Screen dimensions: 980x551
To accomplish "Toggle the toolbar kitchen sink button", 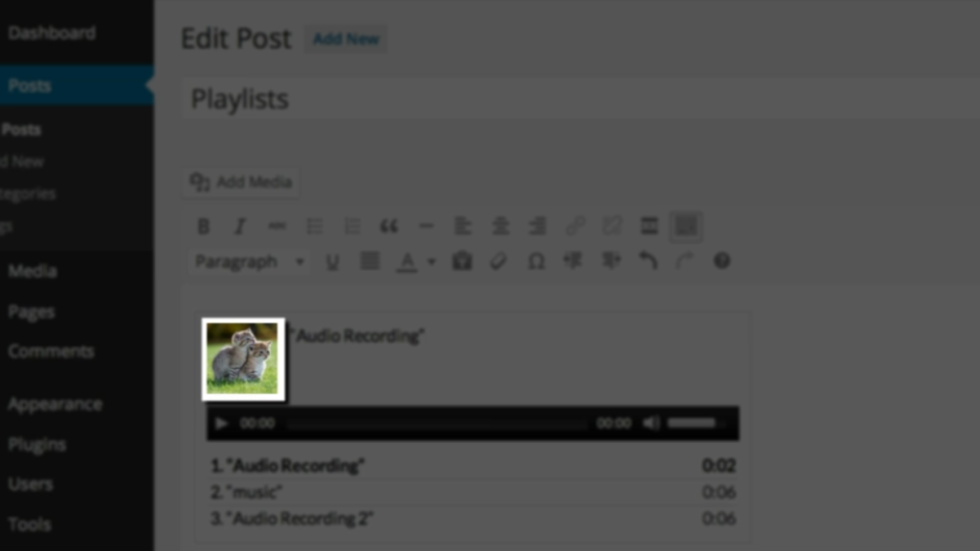I will pyautogui.click(x=685, y=226).
